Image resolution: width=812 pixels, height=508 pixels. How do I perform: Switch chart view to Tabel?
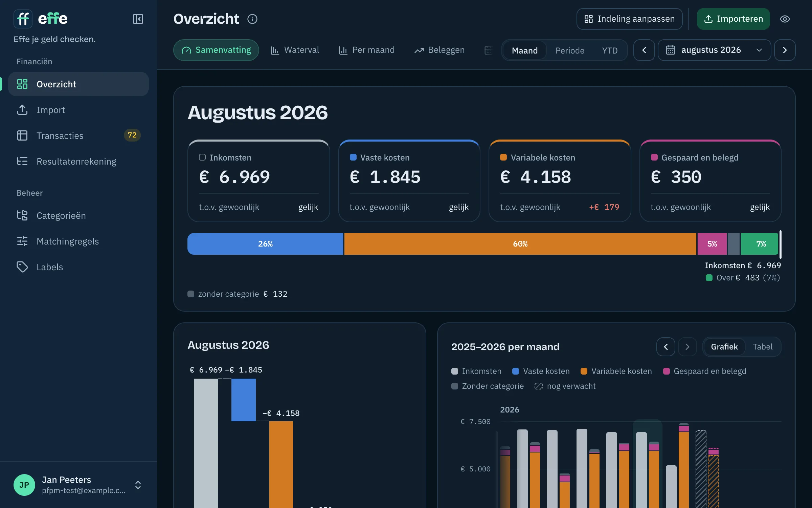click(763, 347)
